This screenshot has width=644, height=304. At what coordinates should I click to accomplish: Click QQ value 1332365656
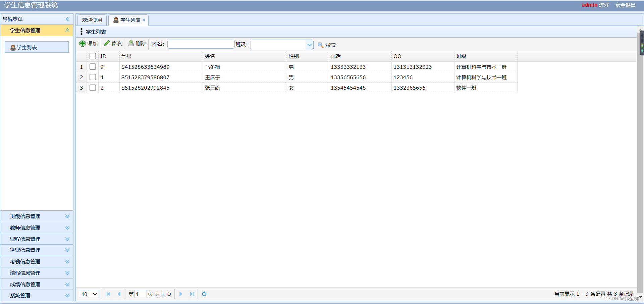pos(409,88)
